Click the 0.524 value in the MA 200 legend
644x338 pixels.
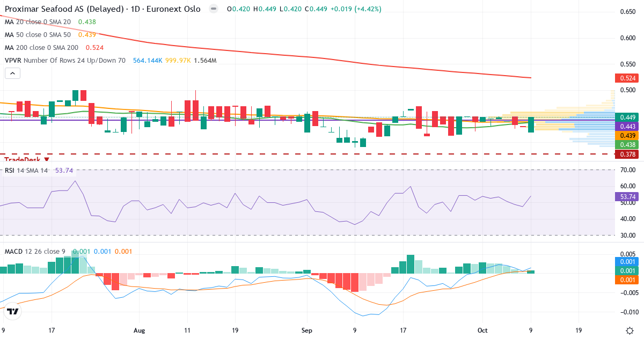click(x=94, y=47)
